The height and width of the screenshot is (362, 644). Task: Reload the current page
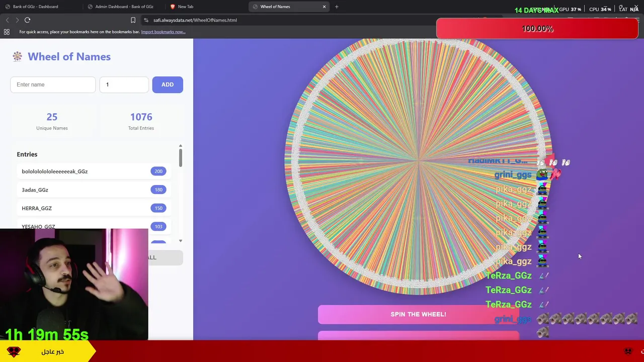click(28, 20)
